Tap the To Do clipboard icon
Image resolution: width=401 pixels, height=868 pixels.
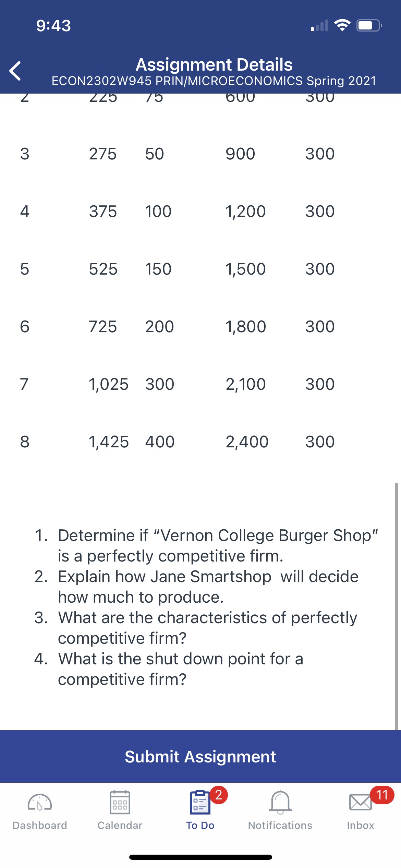tap(200, 802)
